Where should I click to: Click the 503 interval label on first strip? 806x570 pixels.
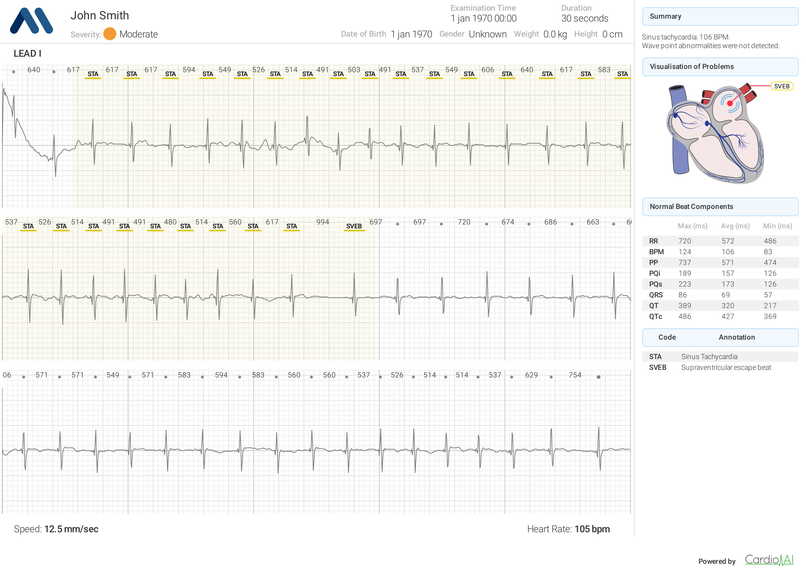(x=354, y=69)
